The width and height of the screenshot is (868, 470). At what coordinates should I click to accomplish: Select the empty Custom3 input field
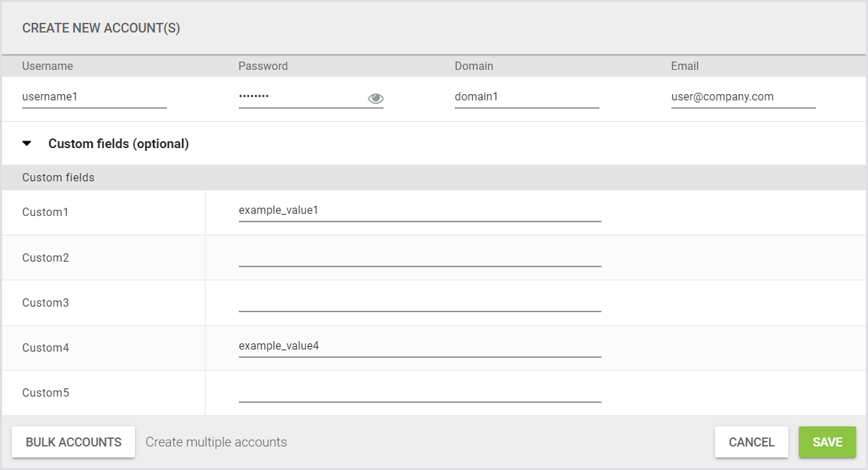coord(419,301)
